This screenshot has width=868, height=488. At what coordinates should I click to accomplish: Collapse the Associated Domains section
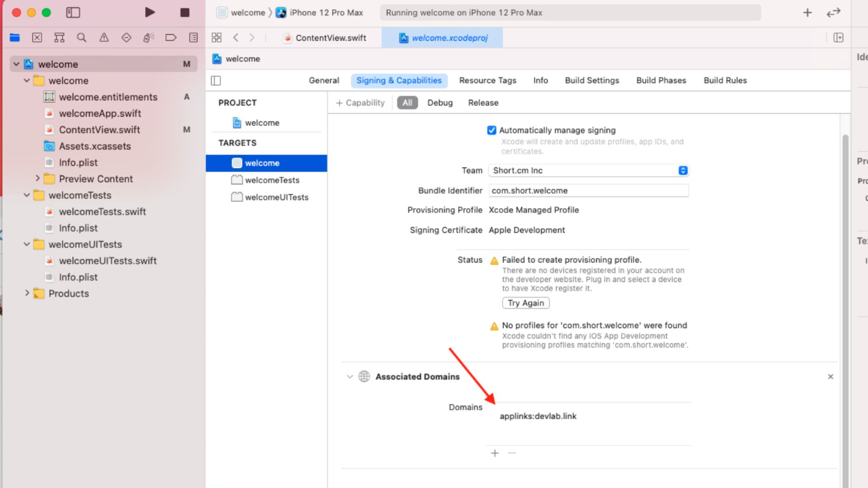350,376
